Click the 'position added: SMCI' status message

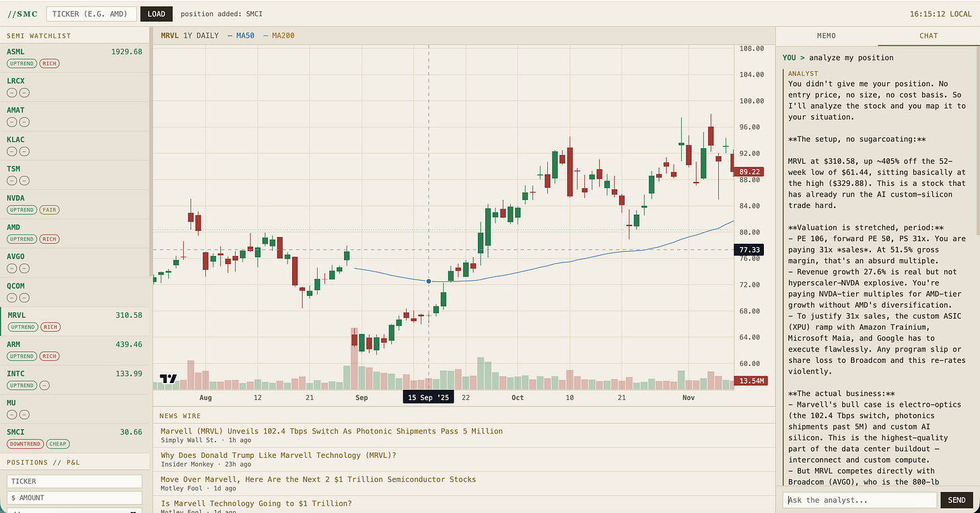click(x=221, y=13)
